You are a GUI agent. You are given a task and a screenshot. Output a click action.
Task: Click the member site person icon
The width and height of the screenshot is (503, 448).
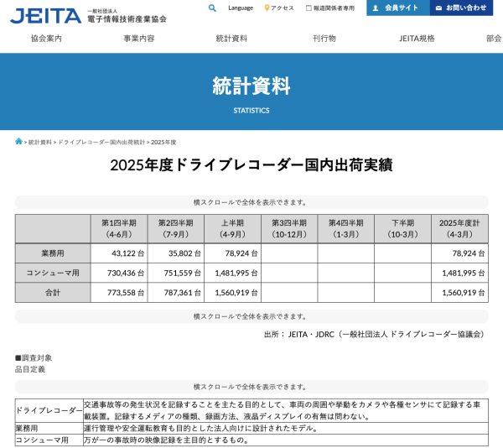376,8
